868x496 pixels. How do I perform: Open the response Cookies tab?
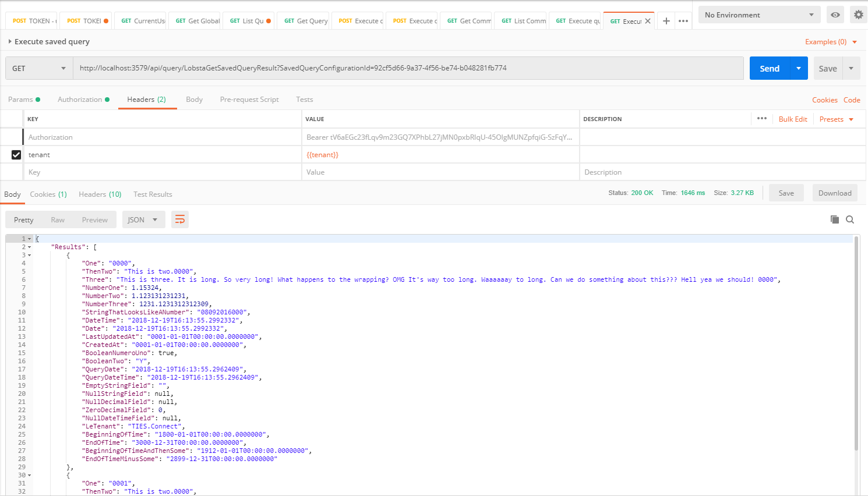pyautogui.click(x=48, y=194)
